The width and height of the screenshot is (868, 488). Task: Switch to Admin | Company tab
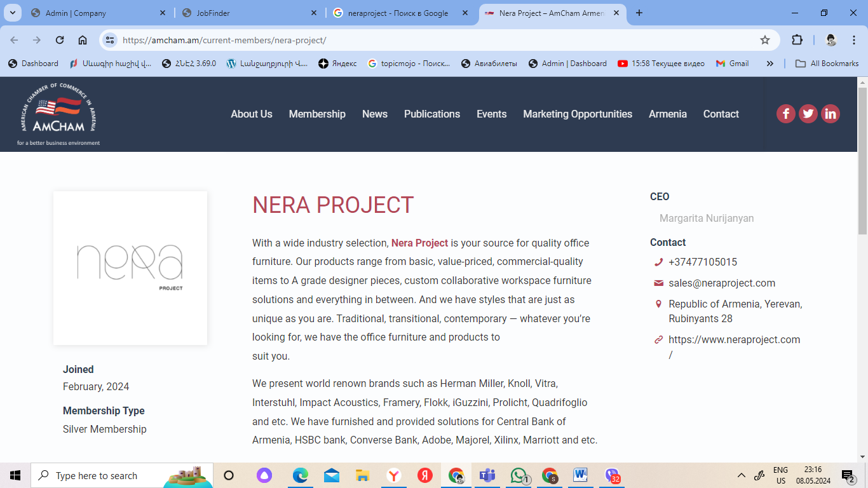click(x=97, y=13)
